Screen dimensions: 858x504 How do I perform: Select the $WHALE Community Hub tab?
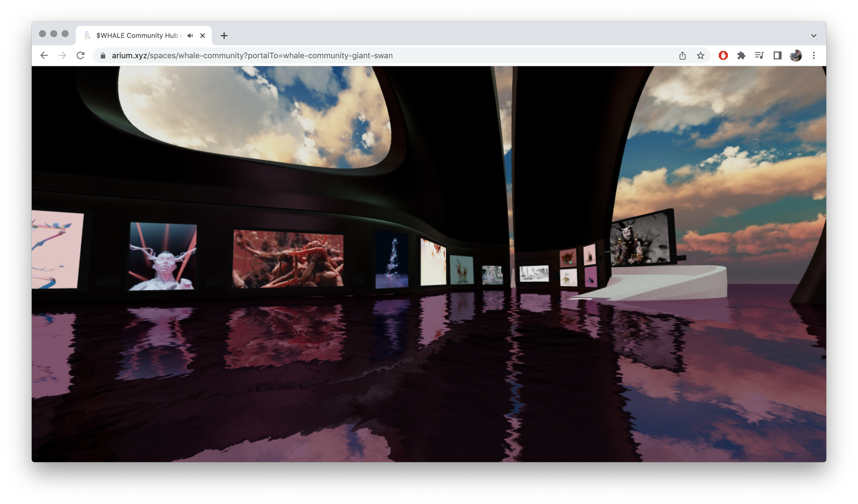coord(144,35)
